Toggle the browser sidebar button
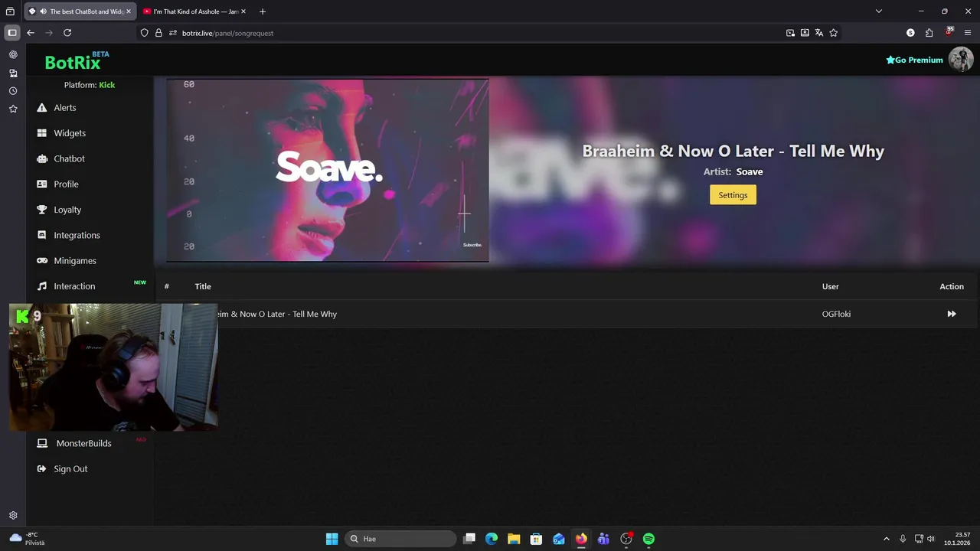The width and height of the screenshot is (980, 551). (x=12, y=33)
